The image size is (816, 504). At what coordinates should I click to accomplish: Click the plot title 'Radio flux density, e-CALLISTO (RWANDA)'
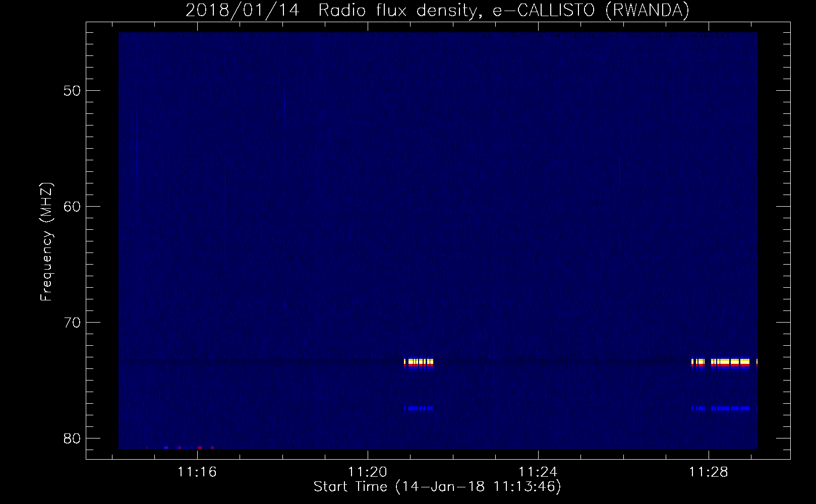click(x=504, y=10)
